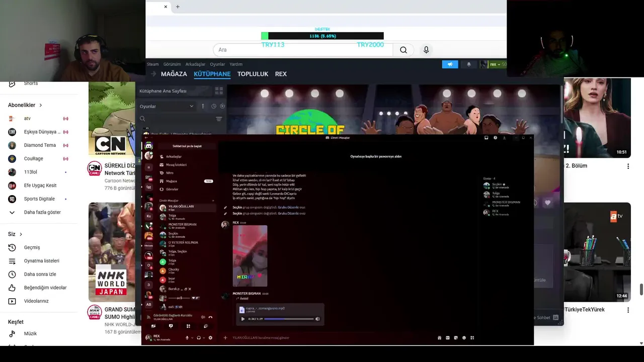
Task: Open bear group chat
Action: pyautogui.click(x=187, y=280)
